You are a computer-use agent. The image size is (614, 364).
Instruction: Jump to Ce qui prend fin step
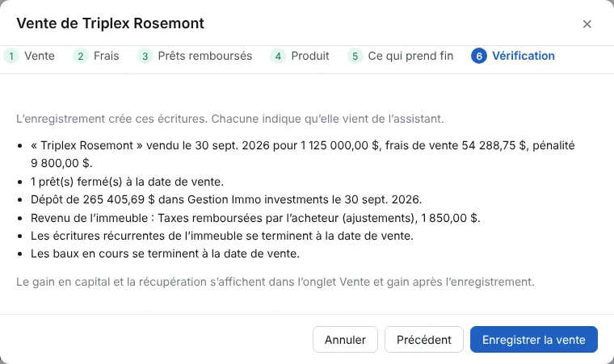401,56
